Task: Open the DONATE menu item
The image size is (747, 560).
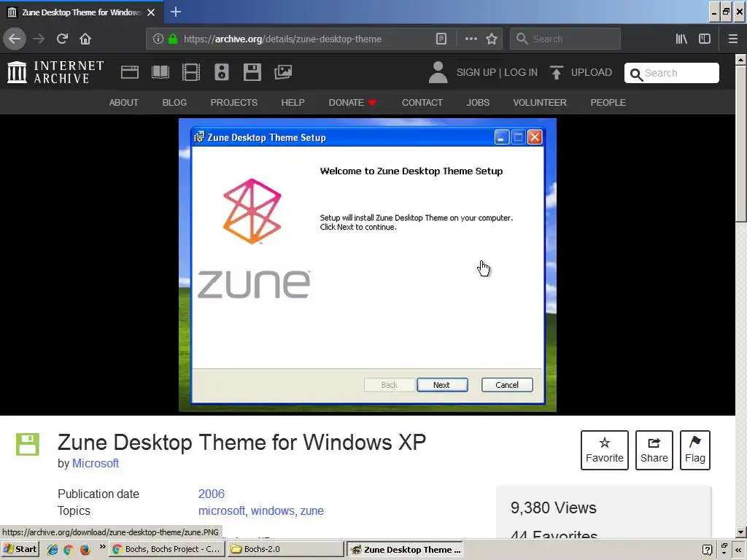Action: [x=352, y=102]
